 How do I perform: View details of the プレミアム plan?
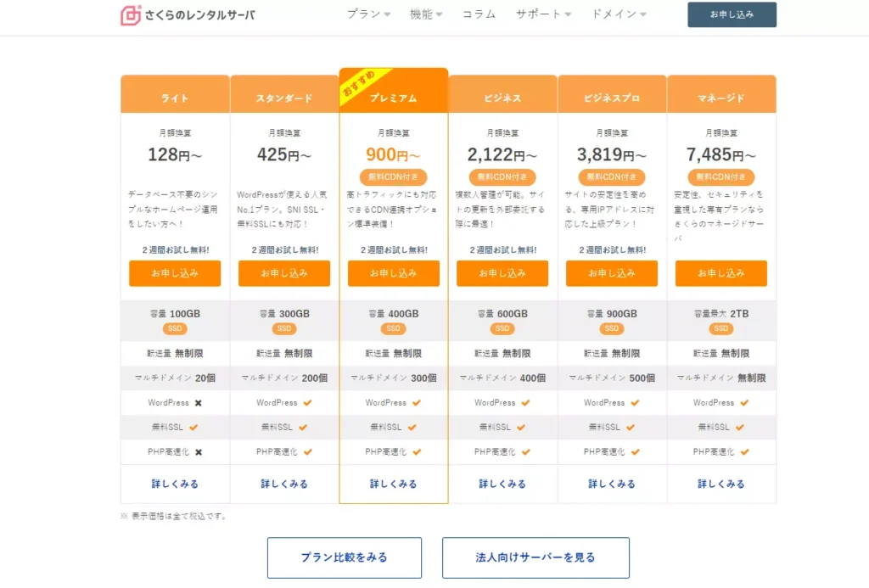(394, 484)
